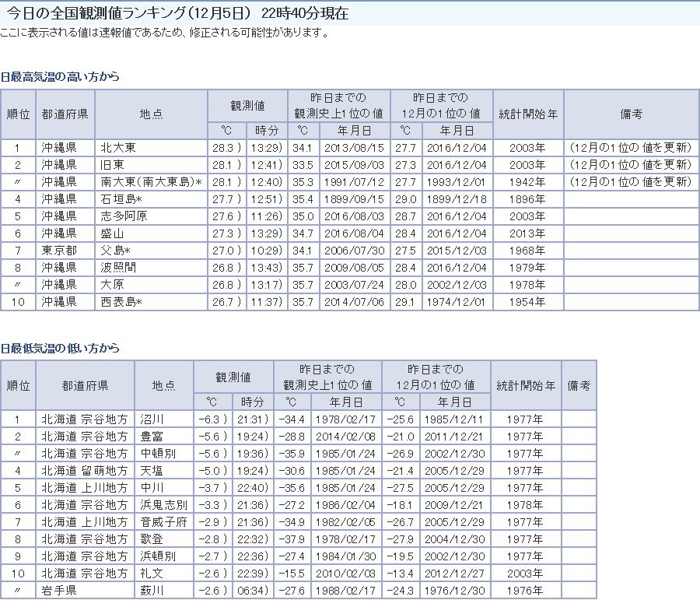Select the 東京都 prefecture cell
This screenshot has width=700, height=600.
pyautogui.click(x=59, y=251)
